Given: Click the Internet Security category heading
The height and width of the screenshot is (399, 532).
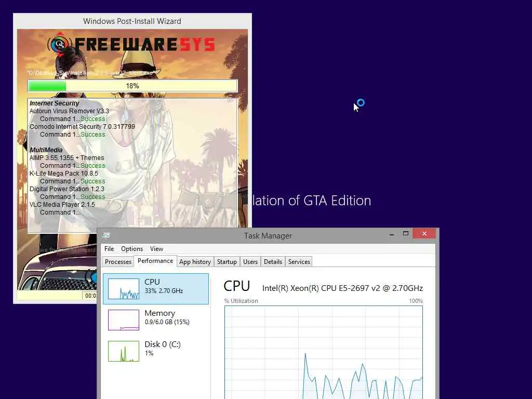Looking at the screenshot, I should tap(54, 103).
